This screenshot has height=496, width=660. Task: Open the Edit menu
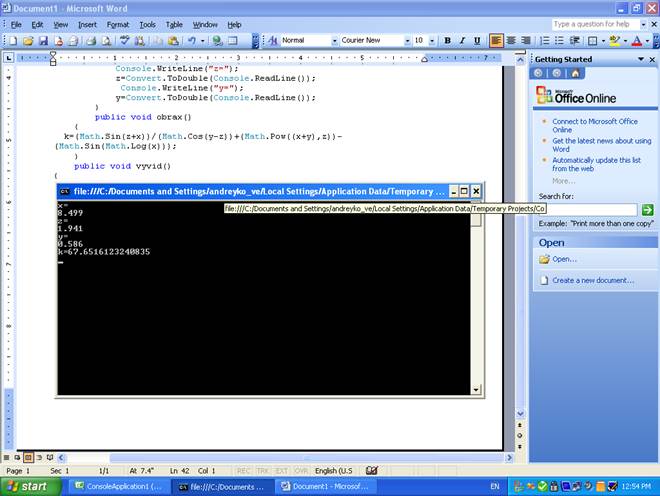point(37,25)
